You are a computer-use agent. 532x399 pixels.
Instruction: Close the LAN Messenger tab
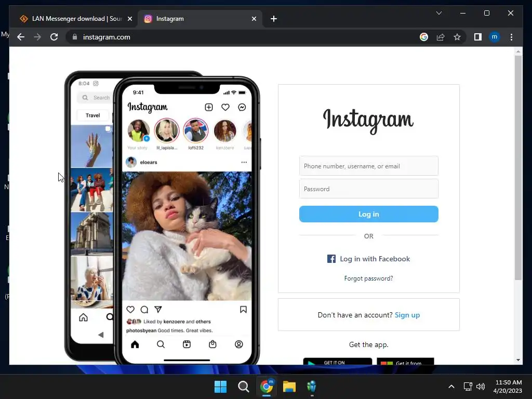tap(129, 19)
